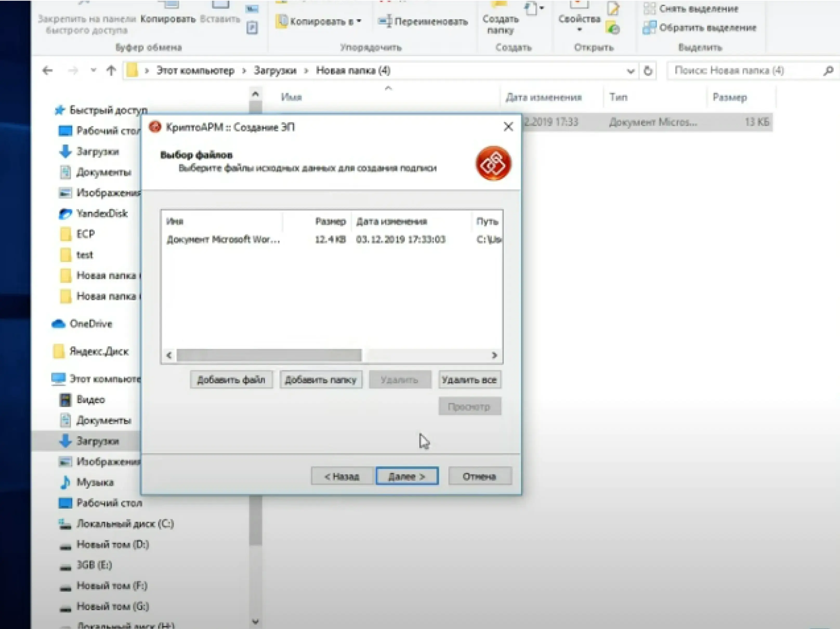Screen dimensions: 840x629
Task: Click the search magnifier icon
Action: [x=829, y=71]
